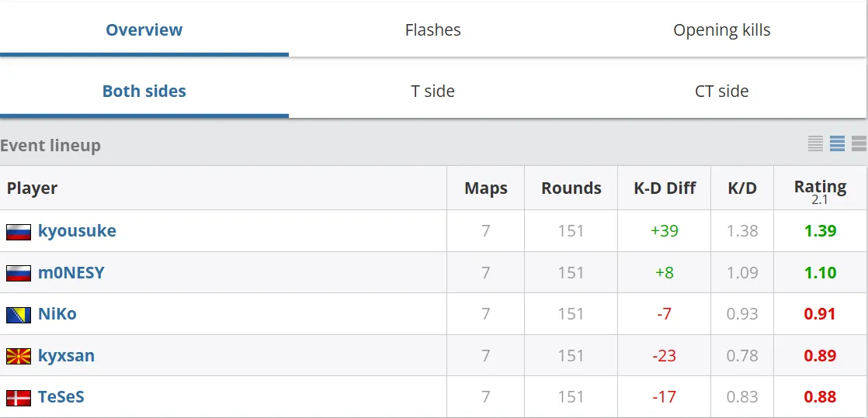Switch to the Flashes tab
868x418 pixels.
coord(433,29)
